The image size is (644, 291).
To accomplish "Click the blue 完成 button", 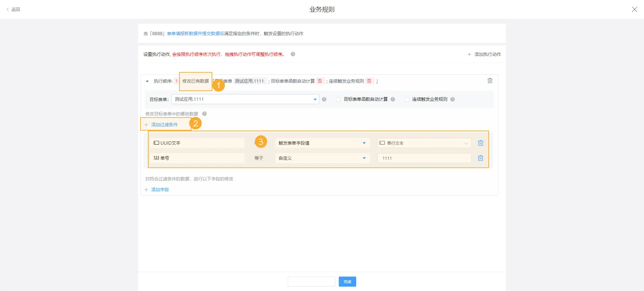I will [x=347, y=282].
